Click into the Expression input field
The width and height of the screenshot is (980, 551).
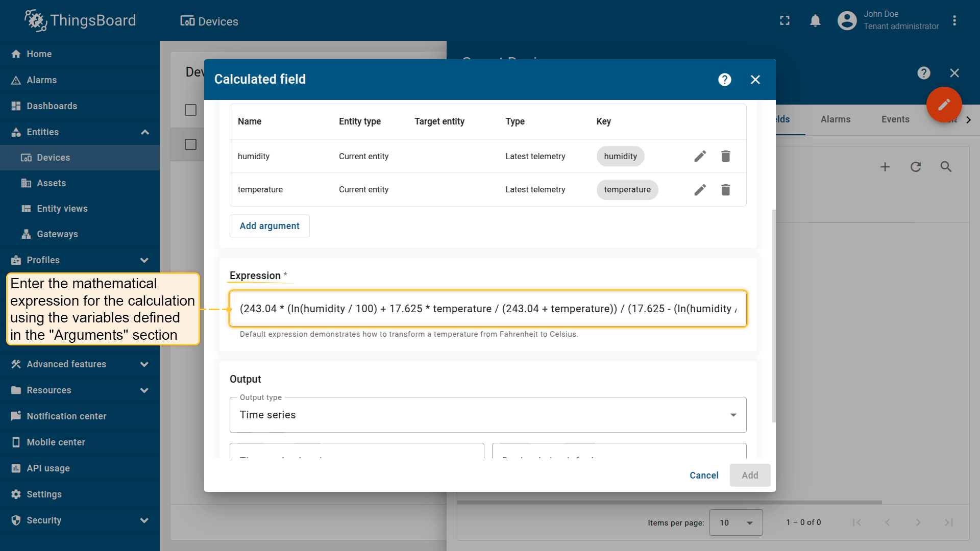(x=487, y=309)
